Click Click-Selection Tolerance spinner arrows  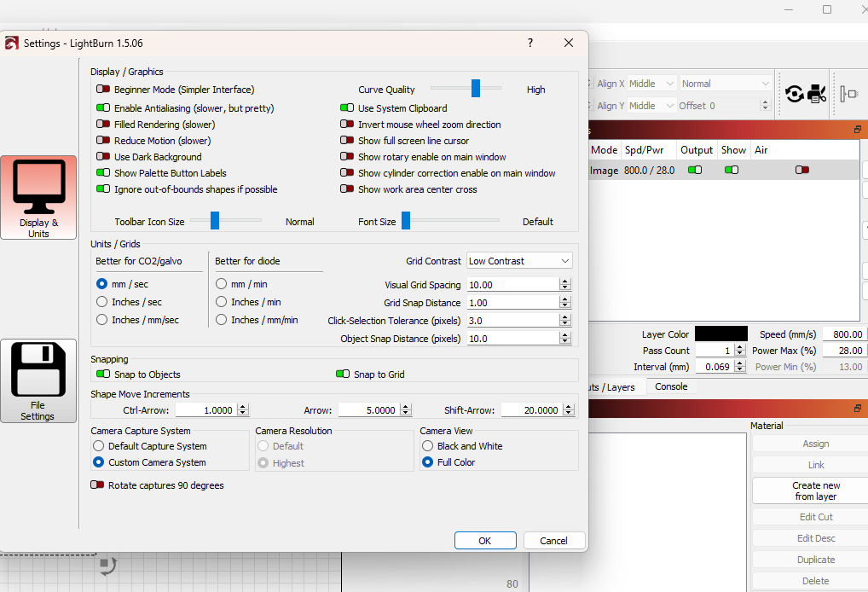[565, 321]
